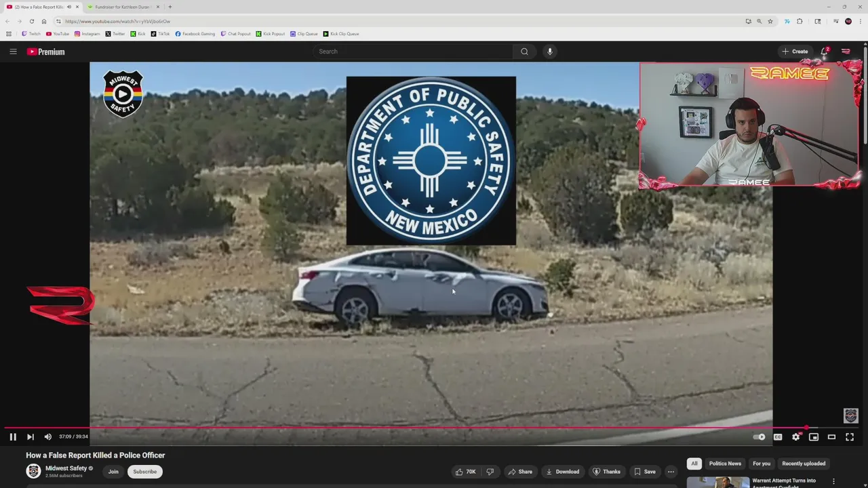
Task: Go to the browser home page
Action: click(x=44, y=21)
